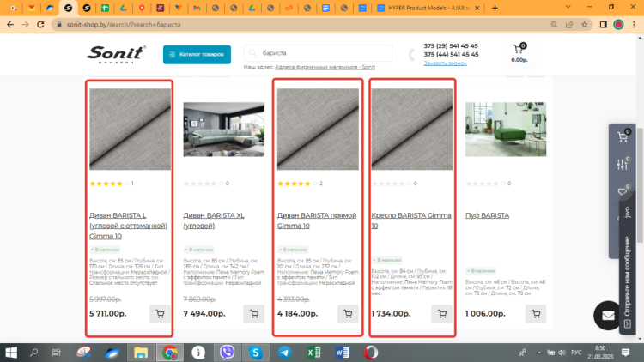644x362 pixels.
Task: Add Диван BARISTA XL to cart
Action: point(252,313)
